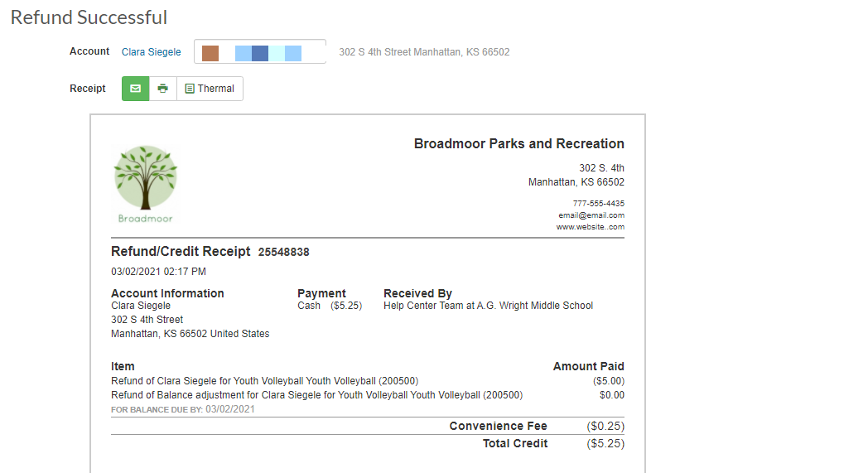Select Manhattan, KS 66502 United States line
This screenshot has width=868, height=473.
click(x=190, y=334)
